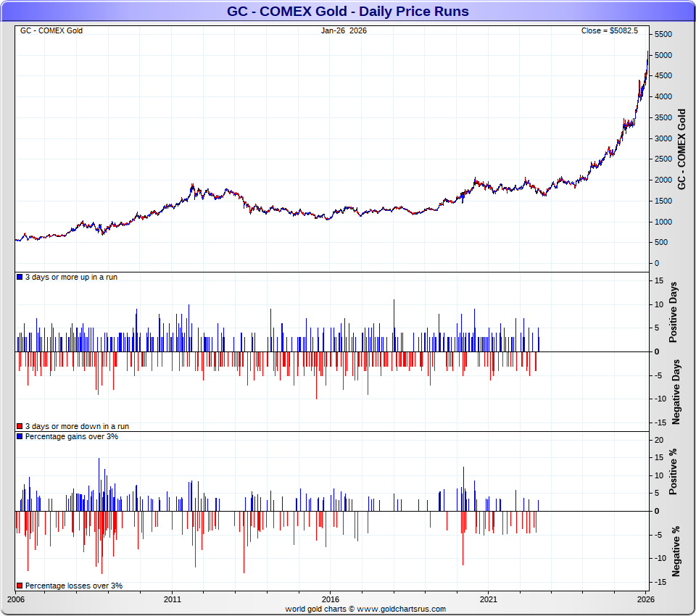The image size is (696, 616).
Task: Click the 'Close = $5082.5' readout
Action: (609, 31)
